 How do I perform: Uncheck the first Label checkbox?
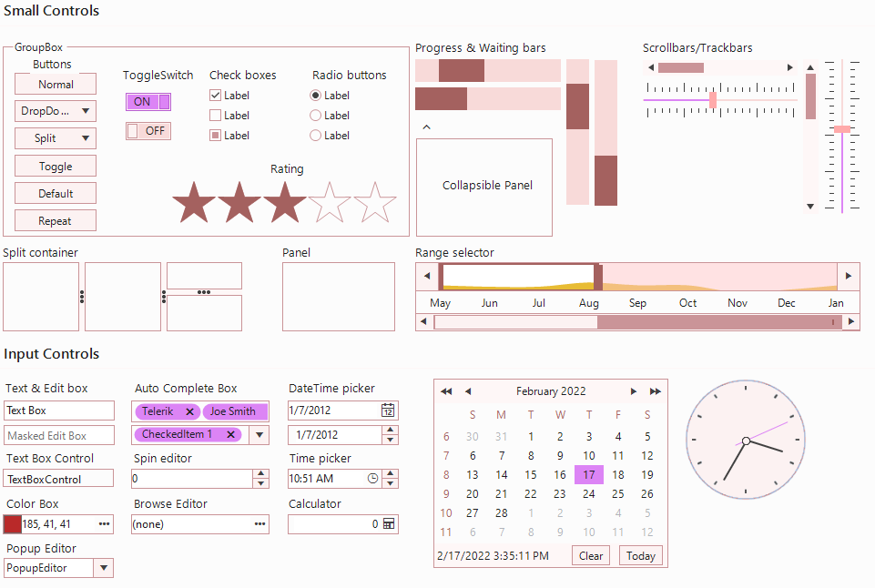tap(214, 95)
